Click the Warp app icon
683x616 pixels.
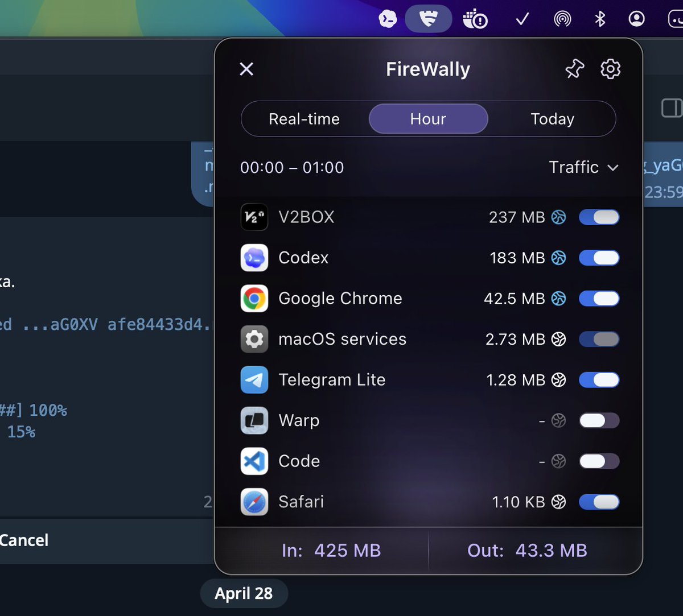click(254, 420)
